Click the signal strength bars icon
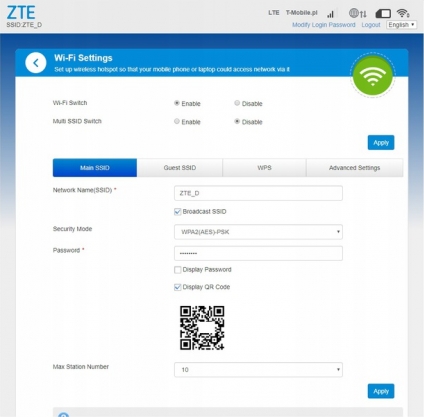Image resolution: width=424 pixels, height=417 pixels. 330,14
